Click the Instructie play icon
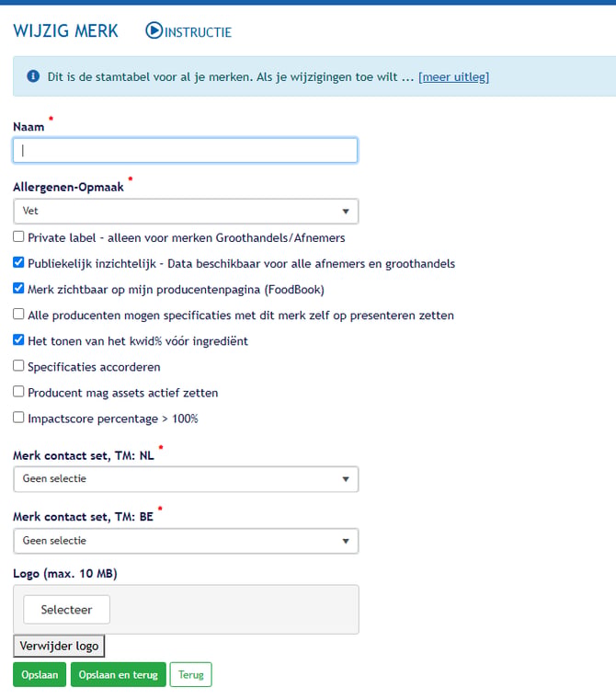The height and width of the screenshot is (699, 616). (154, 30)
